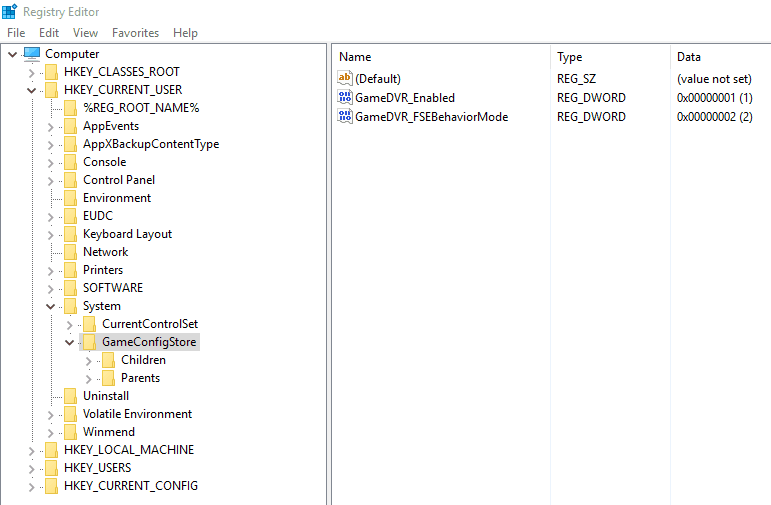Collapse the System key
Screen dimensions: 771x505
tap(51, 306)
